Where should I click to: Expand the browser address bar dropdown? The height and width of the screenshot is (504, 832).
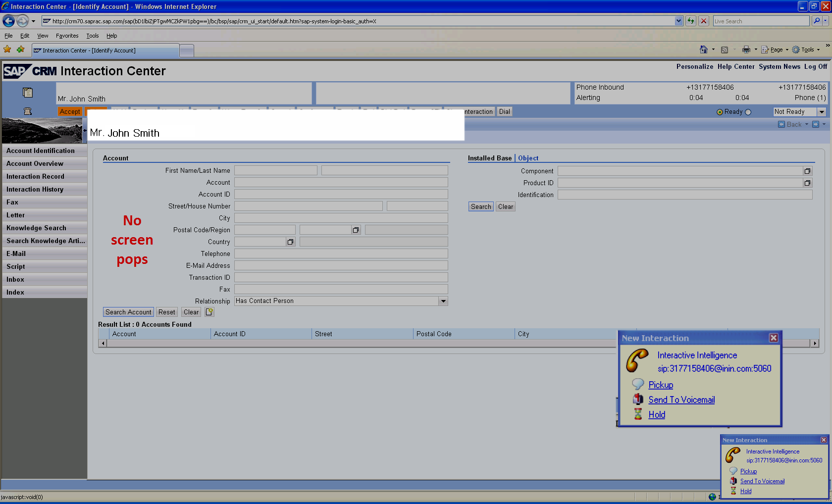(678, 21)
